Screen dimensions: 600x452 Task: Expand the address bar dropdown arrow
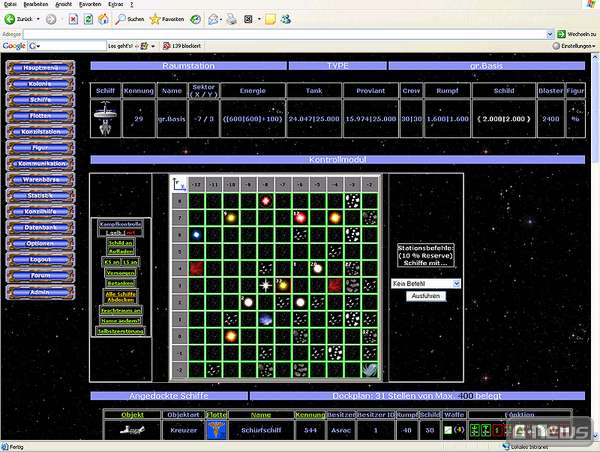point(550,34)
